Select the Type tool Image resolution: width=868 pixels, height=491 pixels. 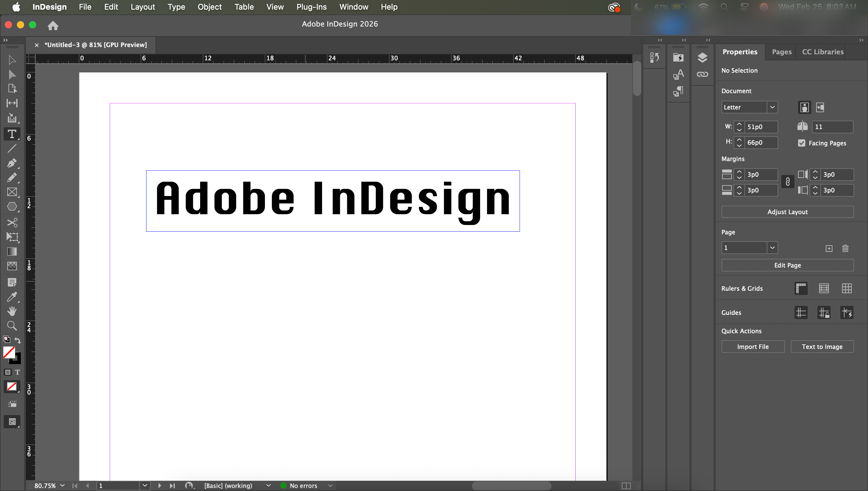tap(12, 134)
